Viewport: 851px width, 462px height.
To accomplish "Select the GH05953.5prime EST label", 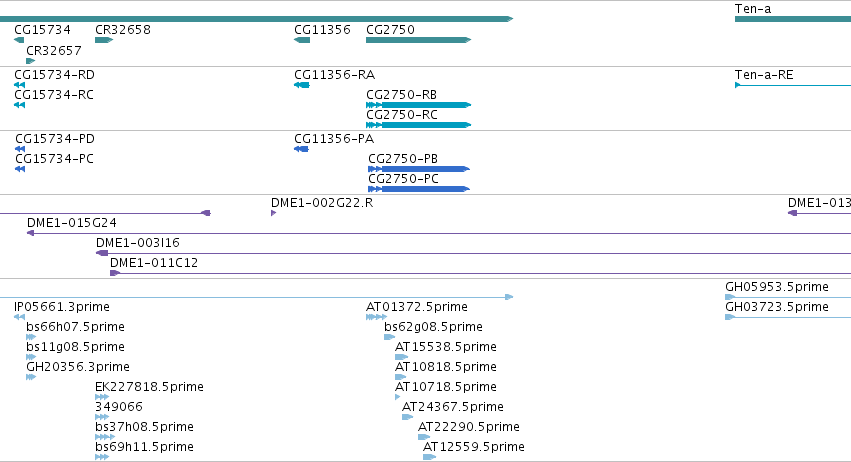I will (x=777, y=287).
